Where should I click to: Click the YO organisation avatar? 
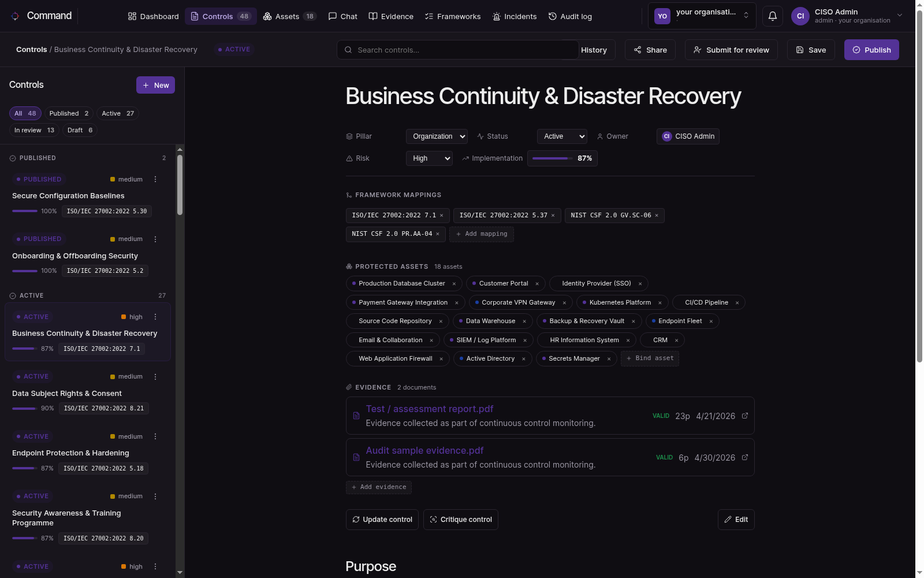click(662, 16)
